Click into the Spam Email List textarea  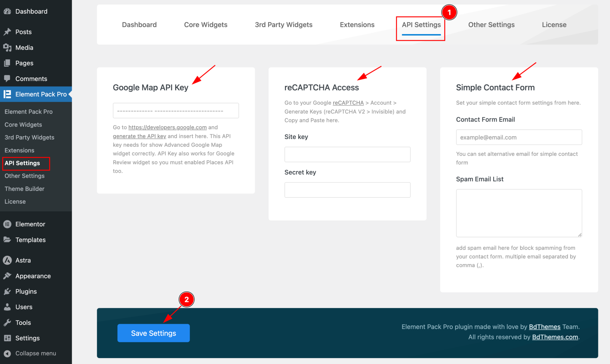pos(519,213)
